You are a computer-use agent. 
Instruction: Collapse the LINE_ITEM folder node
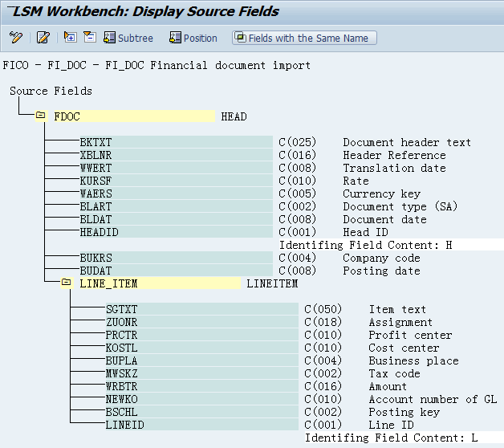(67, 283)
